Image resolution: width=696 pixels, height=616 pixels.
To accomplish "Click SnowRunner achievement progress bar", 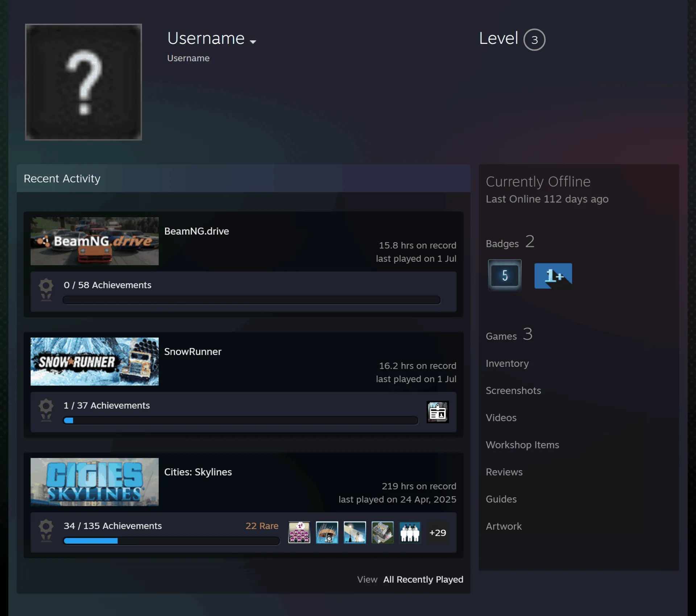I will pyautogui.click(x=241, y=420).
